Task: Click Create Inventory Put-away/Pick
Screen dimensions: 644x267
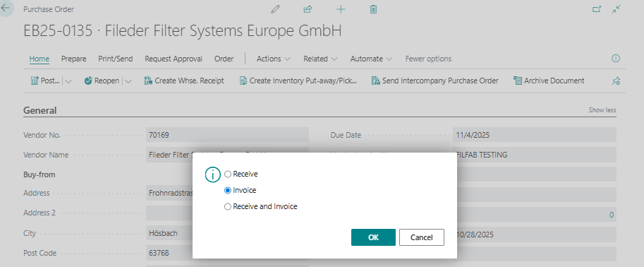Action: pyautogui.click(x=298, y=81)
